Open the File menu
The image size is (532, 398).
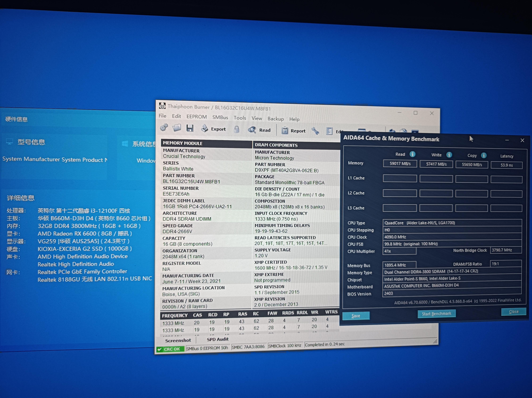[x=163, y=116]
